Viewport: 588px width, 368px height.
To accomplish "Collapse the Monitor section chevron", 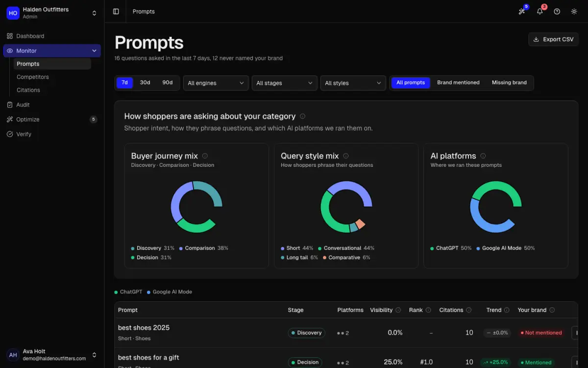I will (94, 51).
